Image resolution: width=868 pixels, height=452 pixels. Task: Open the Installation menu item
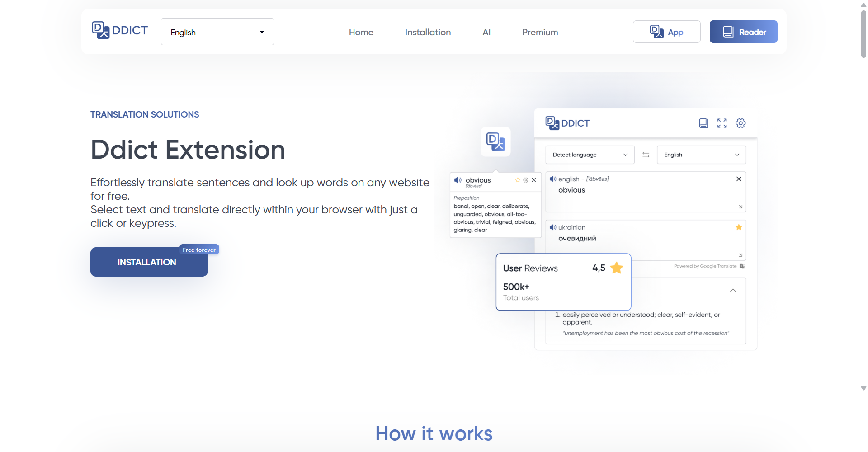point(428,32)
